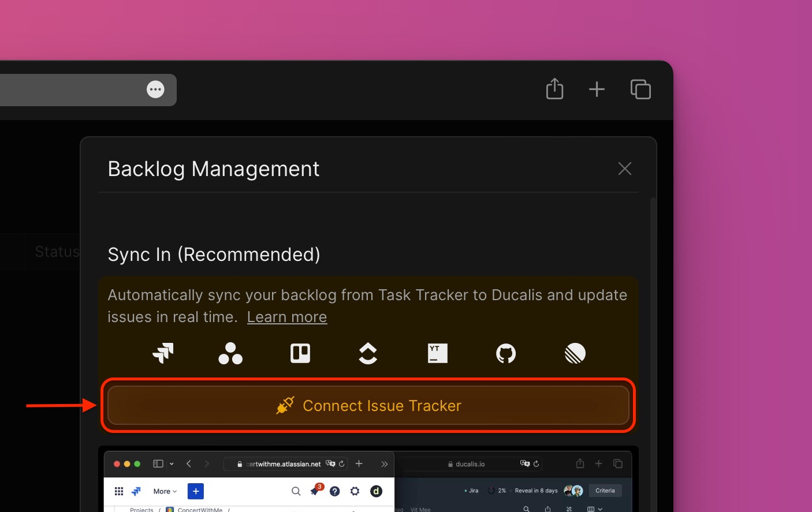This screenshot has width=812, height=512.
Task: Click the browser address bar field
Action: [x=88, y=89]
